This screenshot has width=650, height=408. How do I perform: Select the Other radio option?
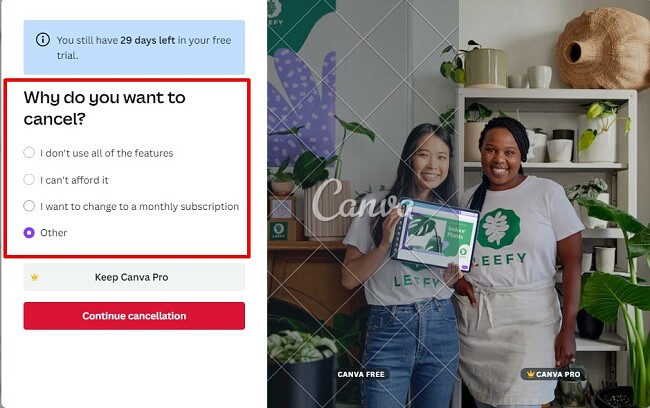point(29,233)
